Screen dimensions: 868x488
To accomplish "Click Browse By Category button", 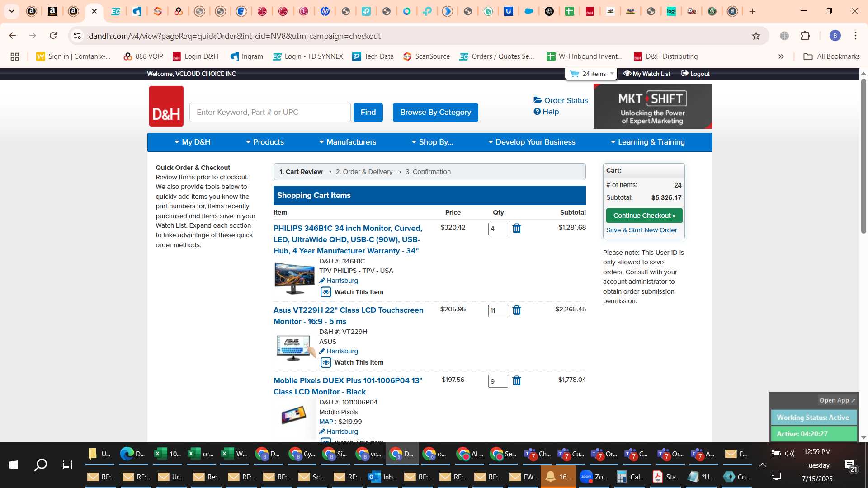I will coord(435,113).
